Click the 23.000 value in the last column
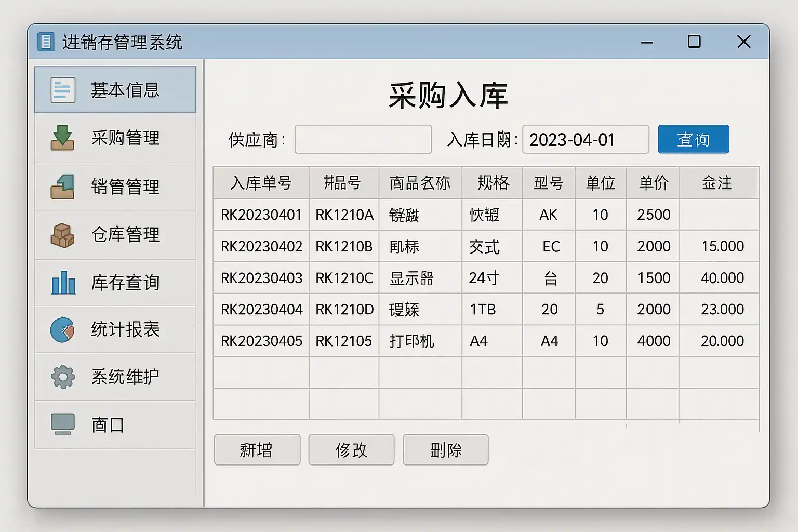 click(x=723, y=310)
